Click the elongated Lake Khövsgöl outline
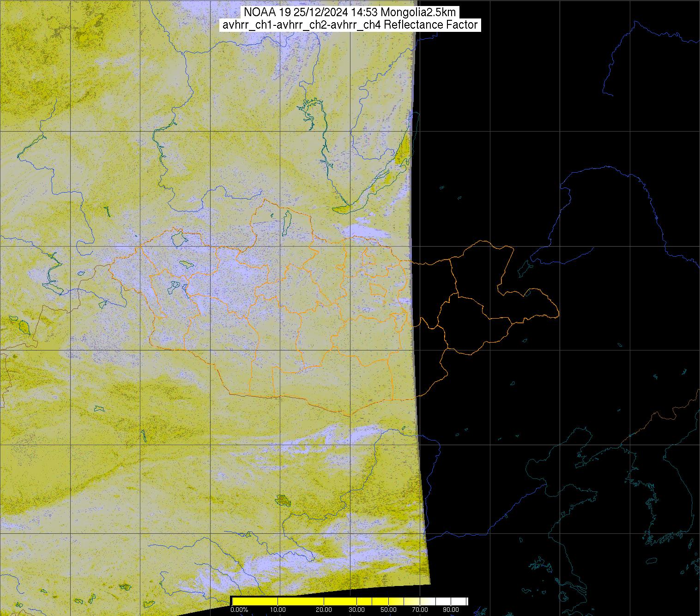Viewport: 700px width, 616px height. pos(286,221)
